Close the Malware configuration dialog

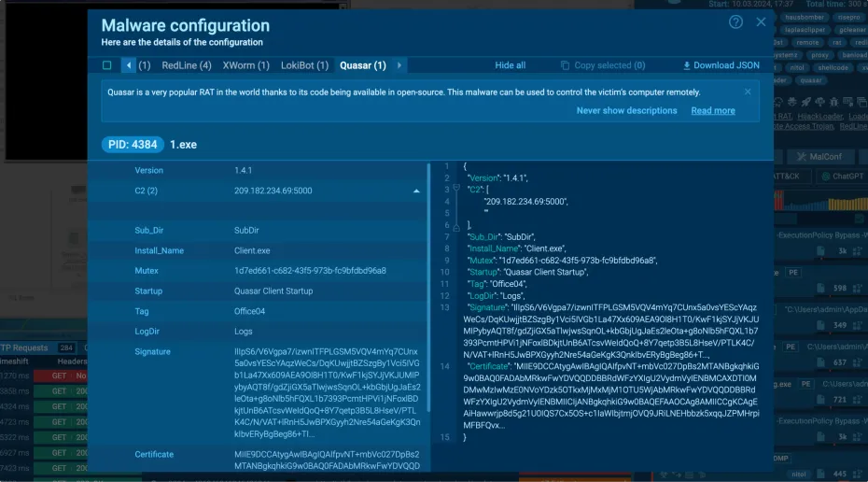coord(761,22)
